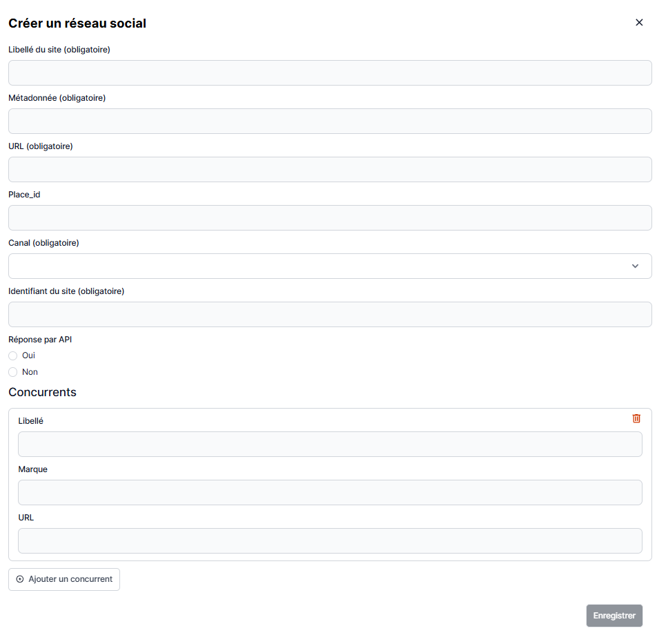This screenshot has width=657, height=644.
Task: Delete the competitor with the trash icon
Action: click(636, 418)
